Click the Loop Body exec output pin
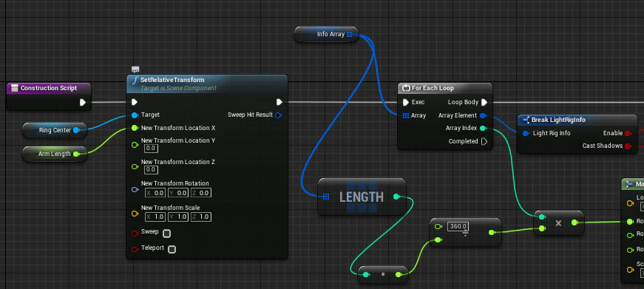 click(484, 102)
